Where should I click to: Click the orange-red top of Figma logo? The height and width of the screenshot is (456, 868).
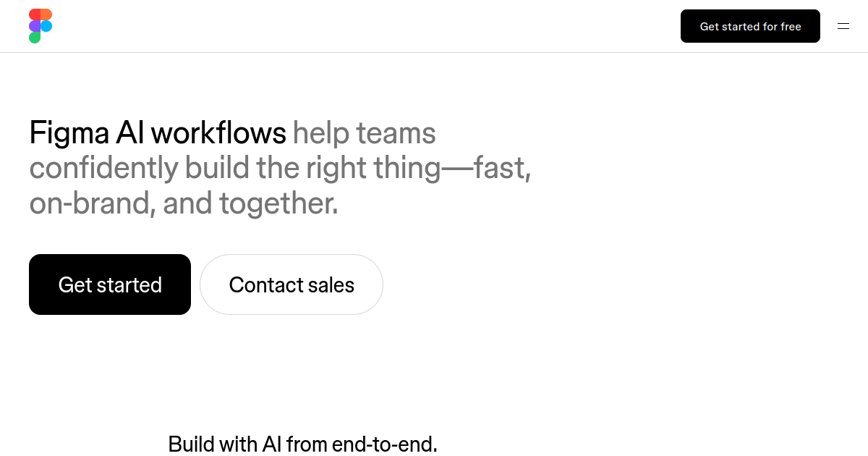(41, 14)
